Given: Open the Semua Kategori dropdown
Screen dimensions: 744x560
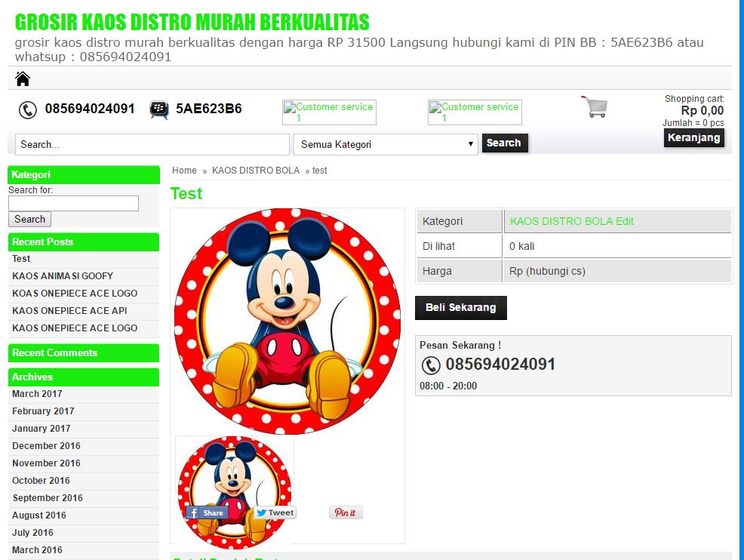Looking at the screenshot, I should 386,144.
